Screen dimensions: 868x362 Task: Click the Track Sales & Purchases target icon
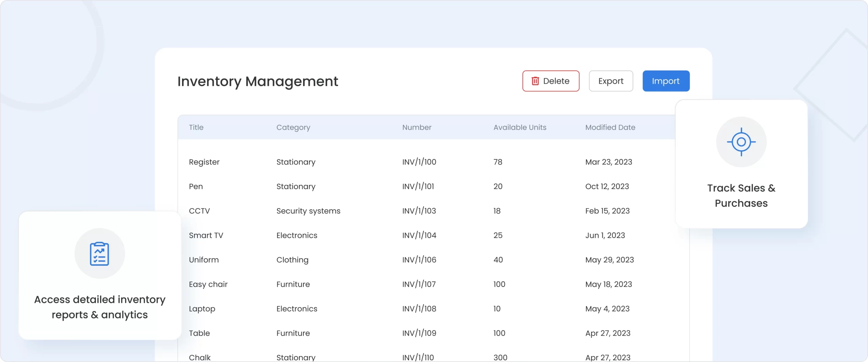coord(741,142)
